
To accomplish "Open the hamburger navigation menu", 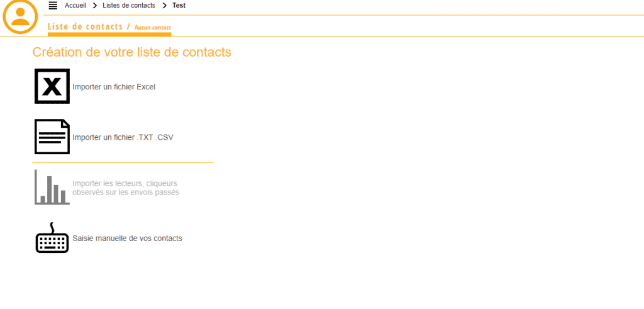I will (x=53, y=6).
